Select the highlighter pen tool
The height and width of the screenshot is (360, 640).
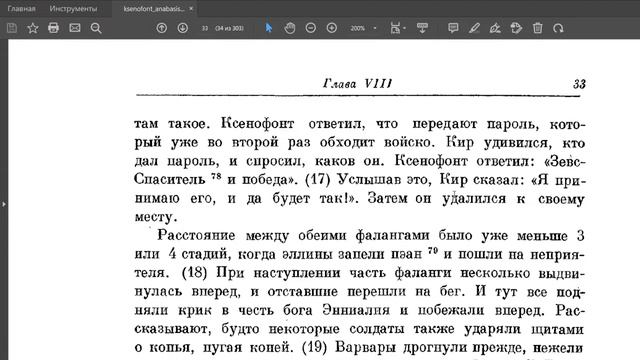click(474, 28)
